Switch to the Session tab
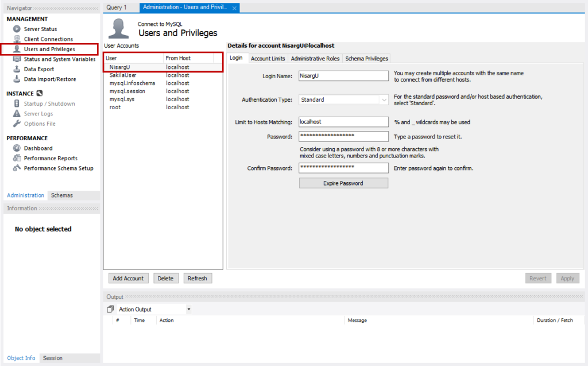This screenshot has width=588, height=366. pos(52,358)
